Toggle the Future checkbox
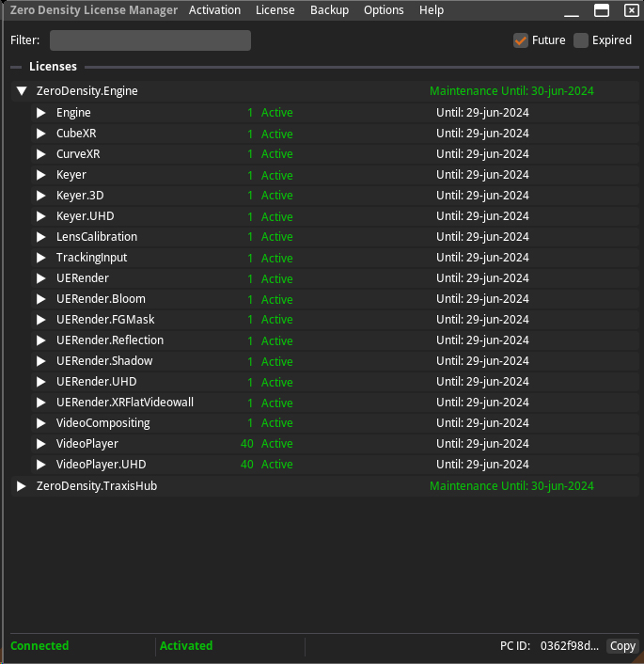644x664 pixels. pyautogui.click(x=521, y=40)
